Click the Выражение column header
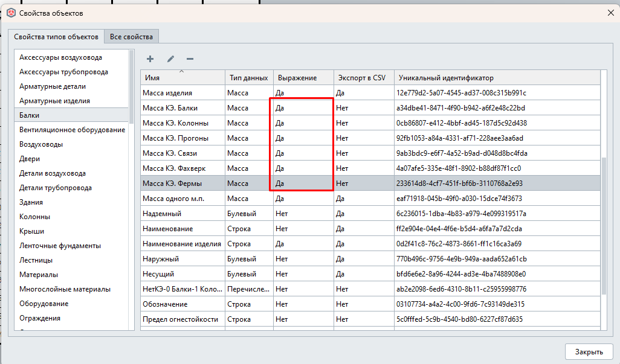Image resolution: width=620 pixels, height=364 pixels. click(x=303, y=78)
